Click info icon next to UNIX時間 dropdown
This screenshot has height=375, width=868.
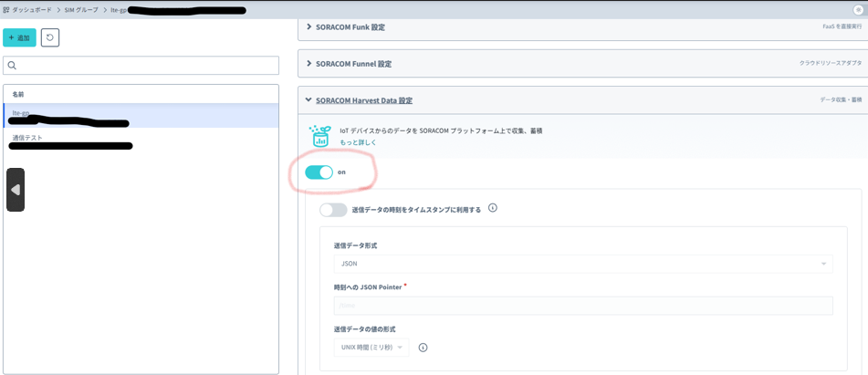pyautogui.click(x=424, y=347)
